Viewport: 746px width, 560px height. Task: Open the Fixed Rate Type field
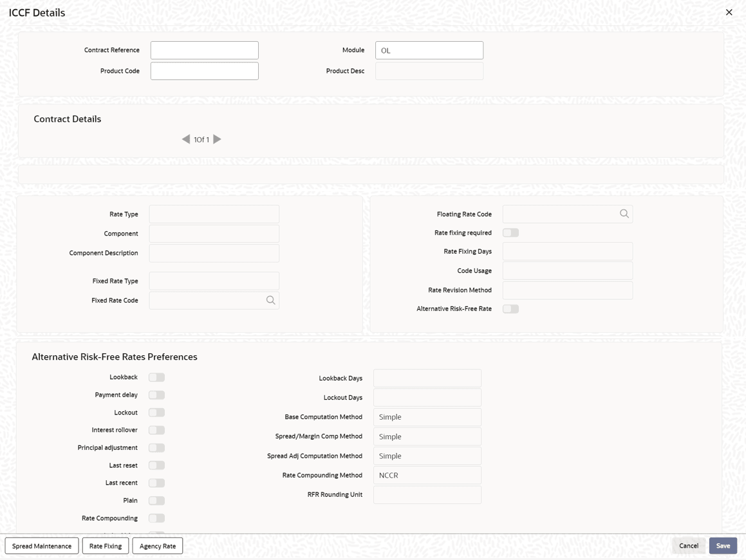[214, 281]
